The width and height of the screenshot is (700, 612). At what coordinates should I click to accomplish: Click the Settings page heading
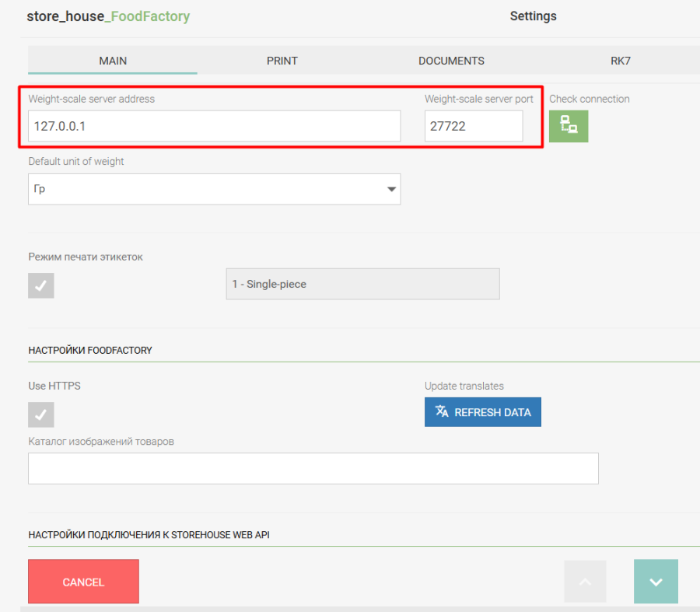(533, 16)
